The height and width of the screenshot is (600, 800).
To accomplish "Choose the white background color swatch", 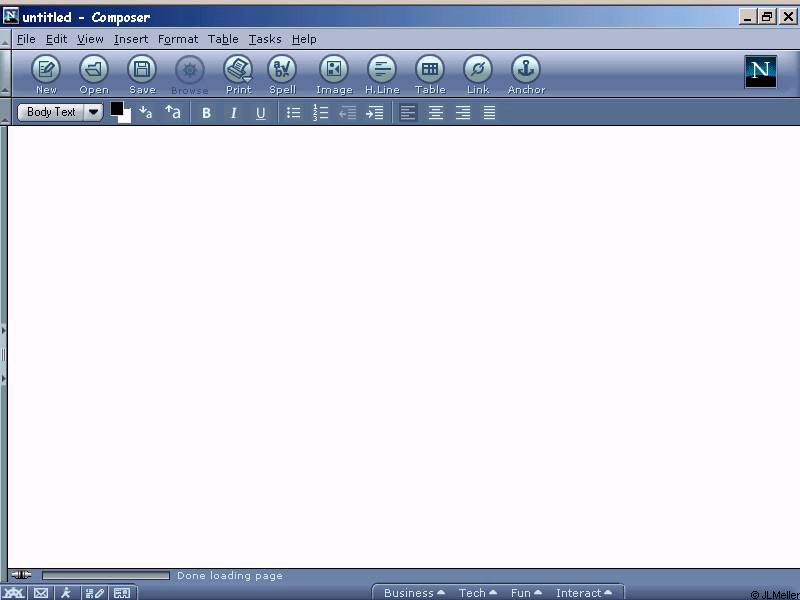I will [127, 118].
